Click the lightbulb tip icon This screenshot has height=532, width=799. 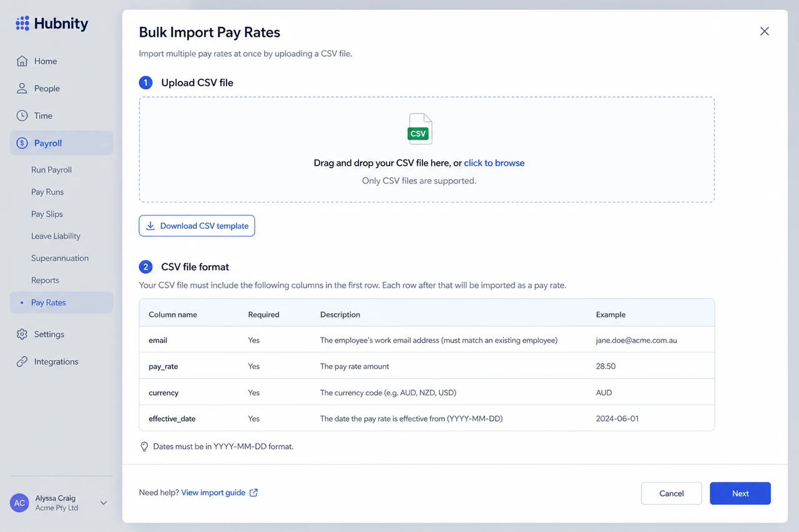click(x=144, y=447)
